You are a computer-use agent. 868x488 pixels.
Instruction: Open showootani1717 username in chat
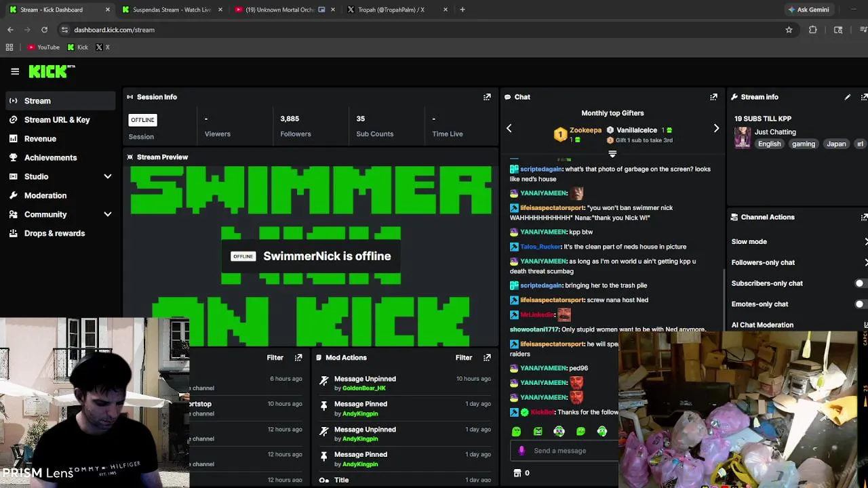(x=534, y=329)
